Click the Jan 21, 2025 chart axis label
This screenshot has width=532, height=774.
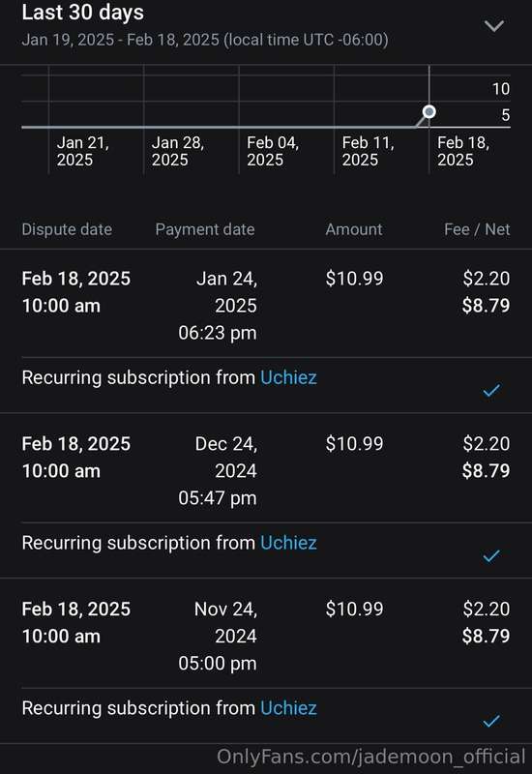82,151
